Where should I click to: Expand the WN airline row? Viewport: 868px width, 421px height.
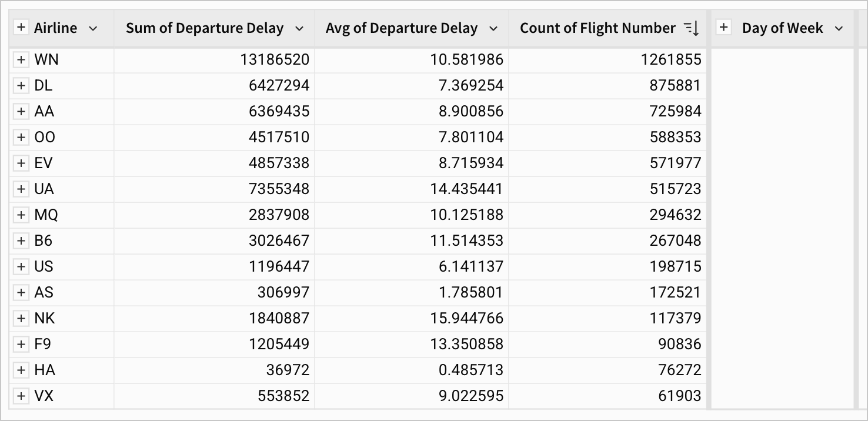21,60
